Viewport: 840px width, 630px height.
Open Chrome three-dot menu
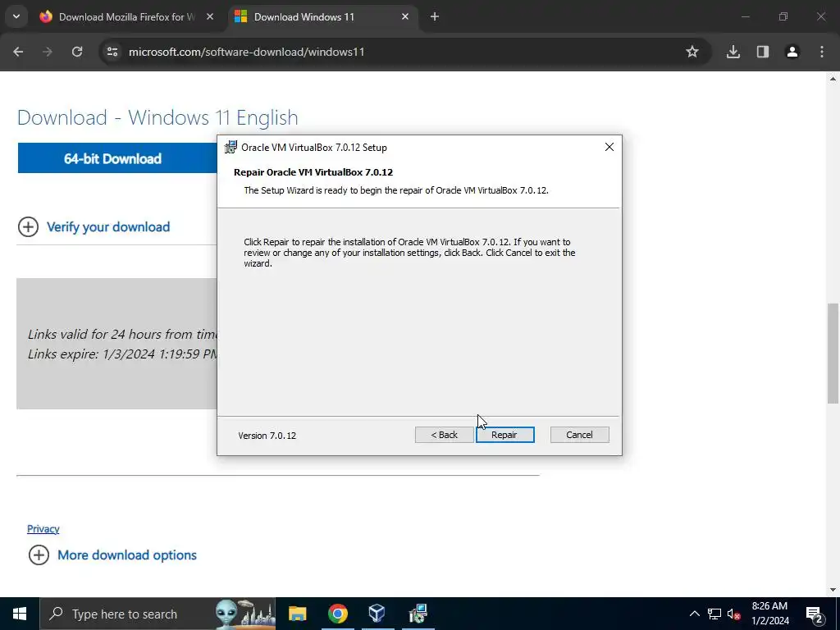[822, 52]
